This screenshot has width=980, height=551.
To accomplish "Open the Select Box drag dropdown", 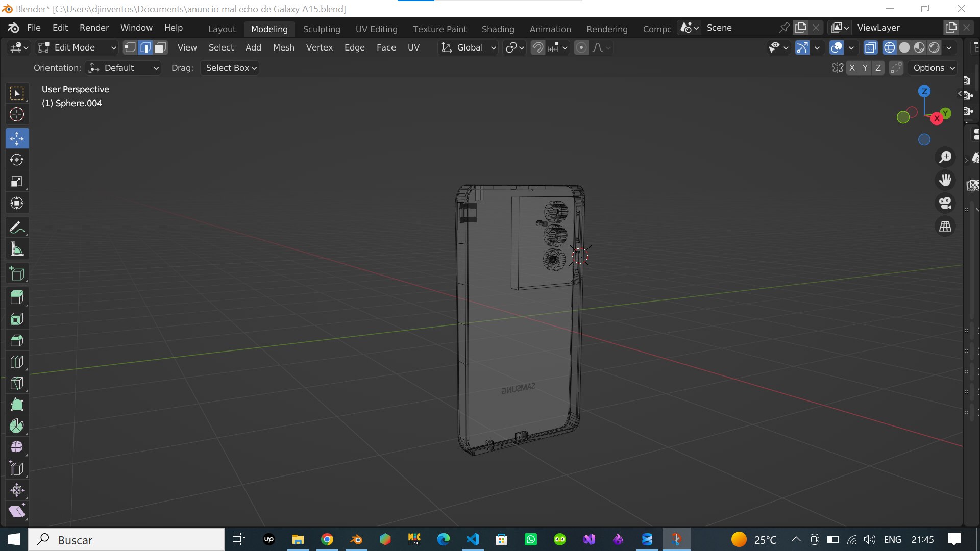I will (230, 68).
